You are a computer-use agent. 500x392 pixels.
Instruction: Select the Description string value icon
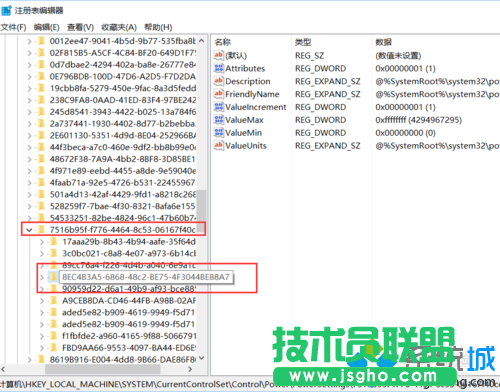pos(219,81)
